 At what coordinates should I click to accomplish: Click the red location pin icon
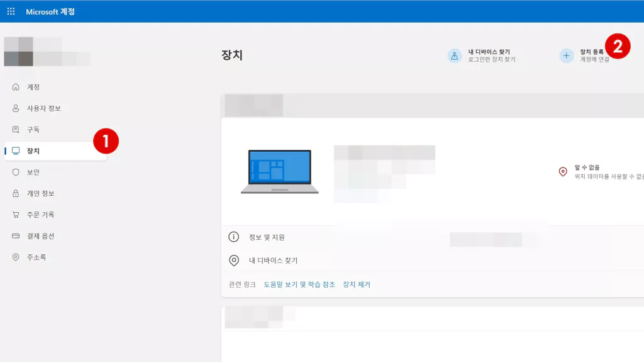563,171
